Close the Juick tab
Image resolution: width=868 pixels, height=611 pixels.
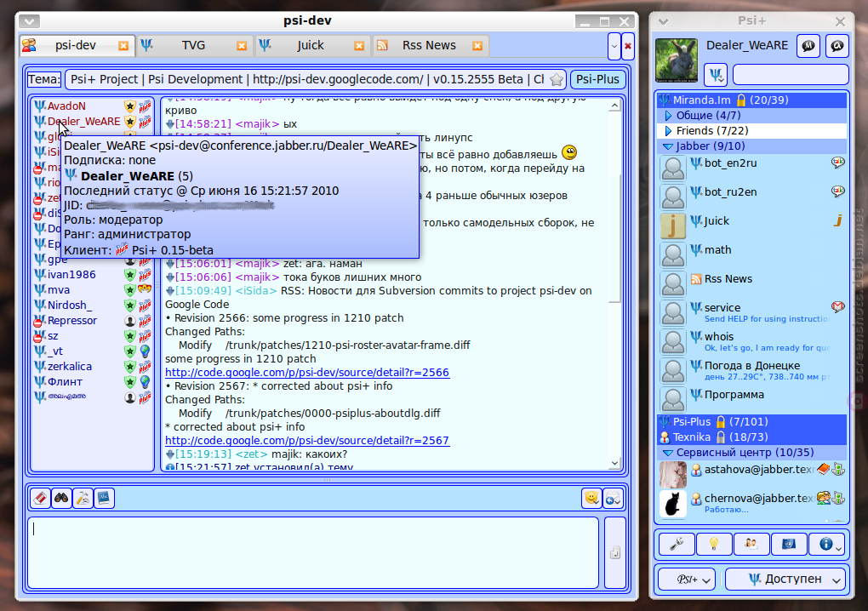pyautogui.click(x=359, y=46)
